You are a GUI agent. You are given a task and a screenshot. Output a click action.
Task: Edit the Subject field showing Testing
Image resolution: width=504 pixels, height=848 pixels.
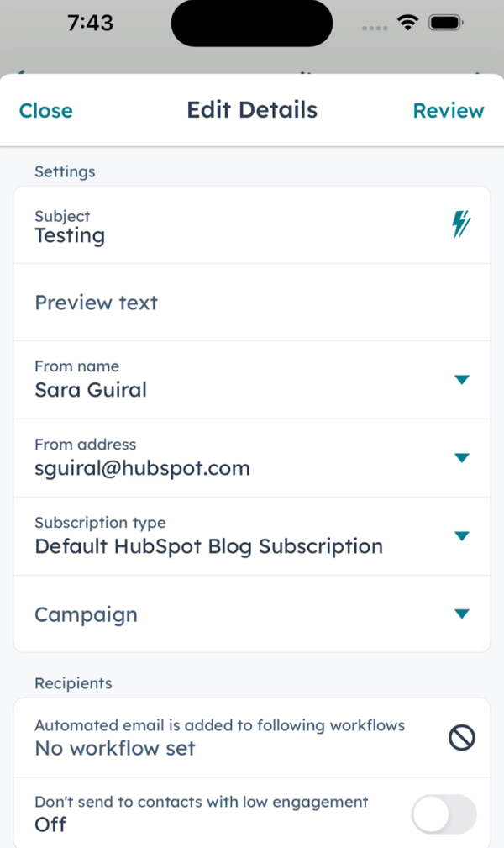[x=252, y=225]
